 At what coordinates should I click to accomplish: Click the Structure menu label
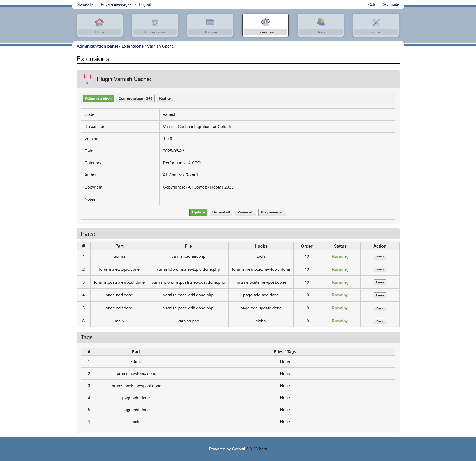(x=210, y=32)
